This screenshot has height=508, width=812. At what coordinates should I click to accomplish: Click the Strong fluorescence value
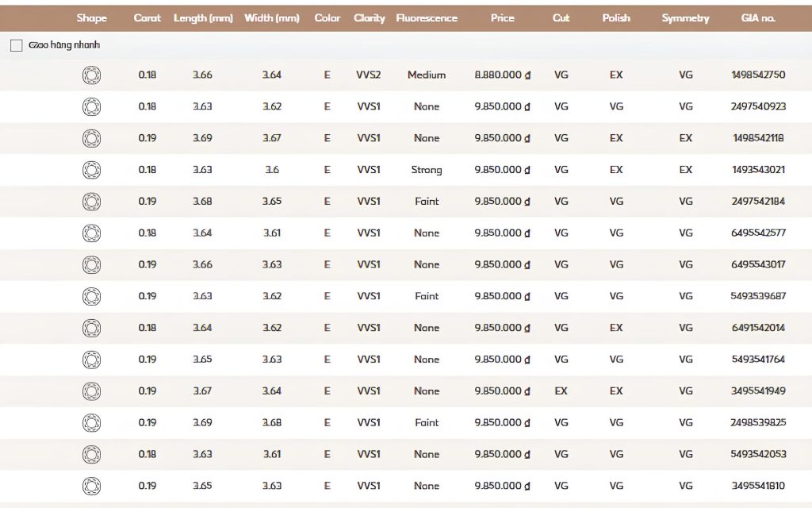click(x=427, y=170)
